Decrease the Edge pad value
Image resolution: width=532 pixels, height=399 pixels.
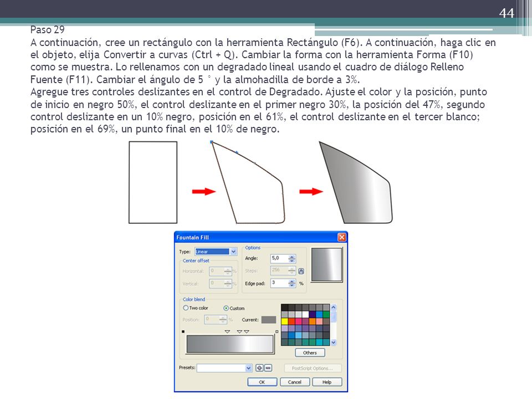(x=292, y=285)
